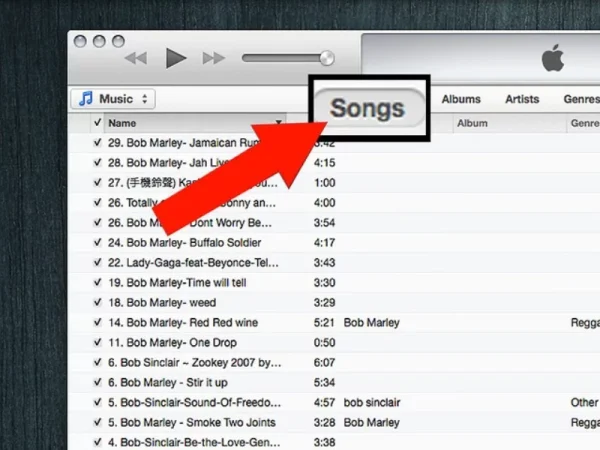
Task: Click the Bob Marley artist of Red Red wine
Action: pyautogui.click(x=372, y=323)
